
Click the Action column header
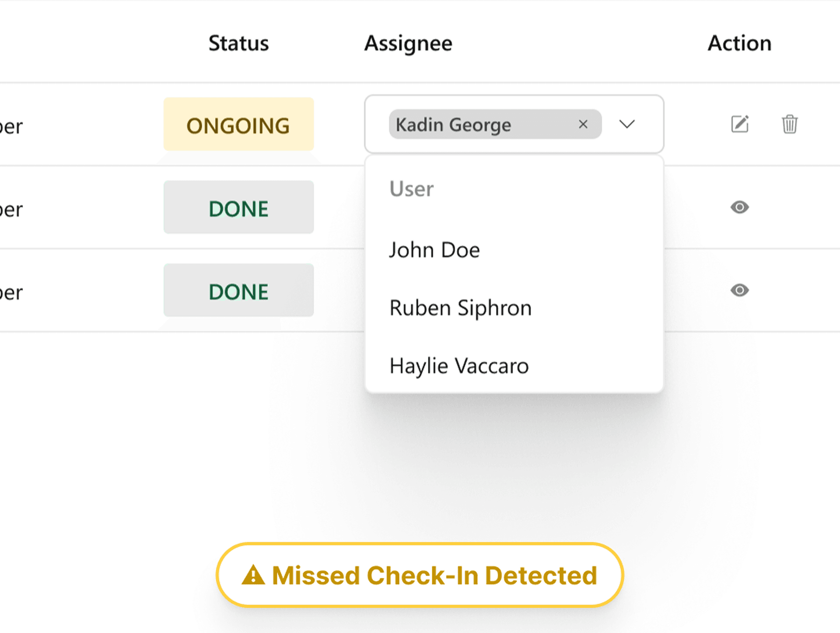click(739, 43)
